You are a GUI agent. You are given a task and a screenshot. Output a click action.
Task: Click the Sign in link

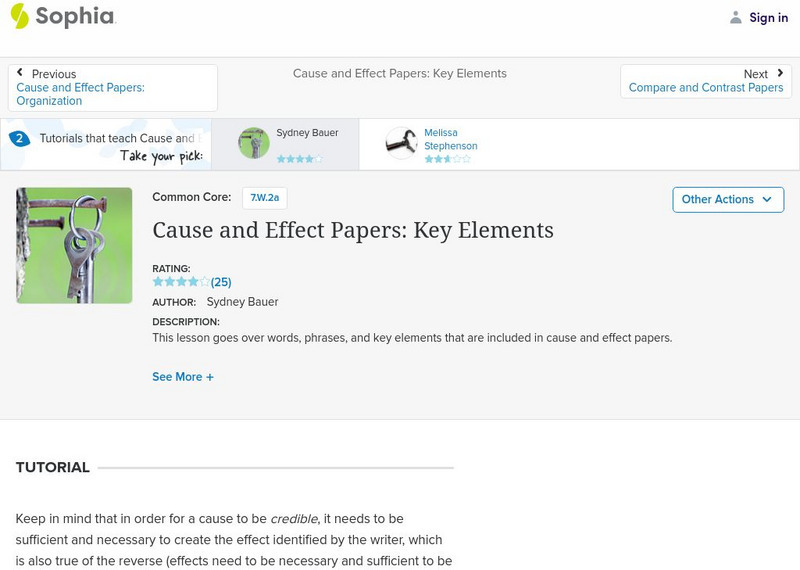click(x=768, y=17)
